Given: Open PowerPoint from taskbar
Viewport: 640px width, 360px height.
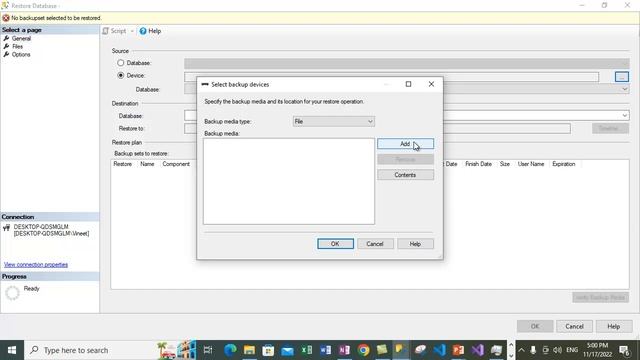Looking at the screenshot, I should pyautogui.click(x=458, y=350).
